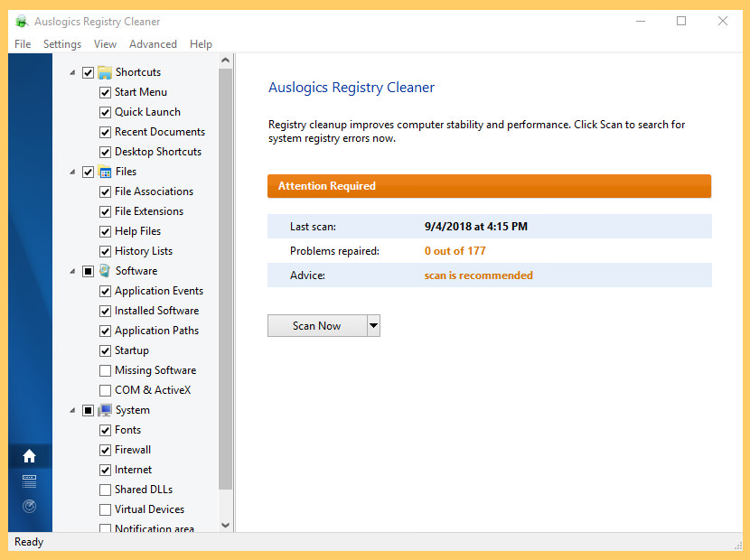This screenshot has width=750, height=560.
Task: Click the Auslogics Registry Cleaner heading
Action: point(352,88)
